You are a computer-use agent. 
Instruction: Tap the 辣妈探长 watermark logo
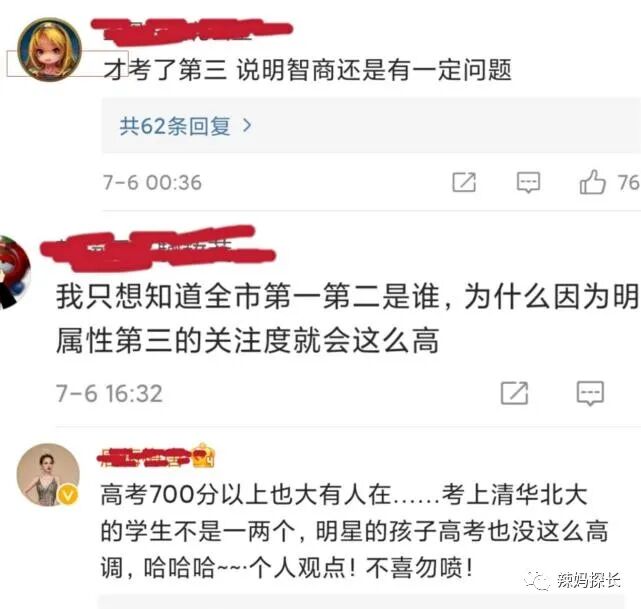pos(573,580)
